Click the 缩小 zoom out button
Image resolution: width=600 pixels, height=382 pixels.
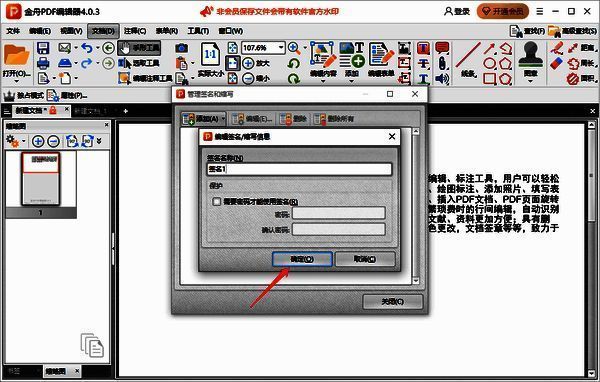pyautogui.click(x=256, y=78)
